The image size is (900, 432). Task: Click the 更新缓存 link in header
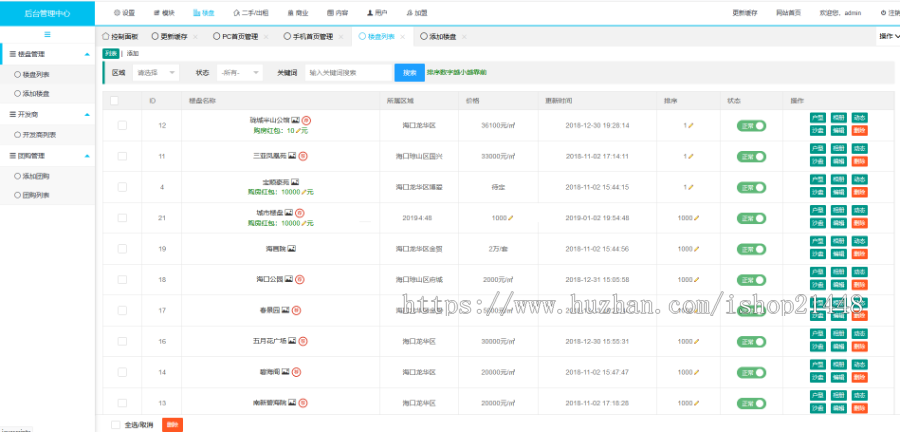pos(744,13)
